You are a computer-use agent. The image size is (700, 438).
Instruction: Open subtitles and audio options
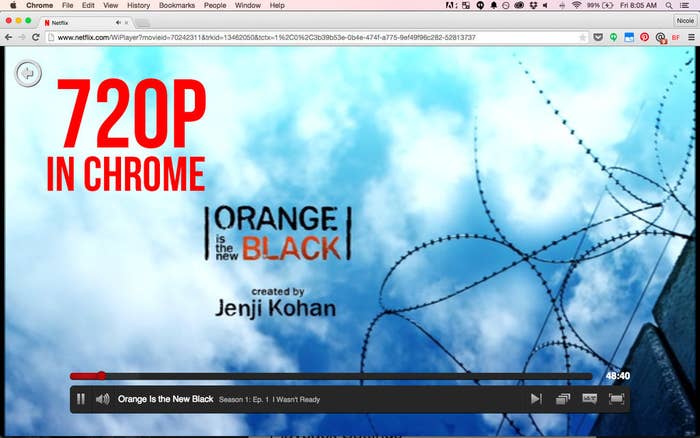(x=590, y=399)
